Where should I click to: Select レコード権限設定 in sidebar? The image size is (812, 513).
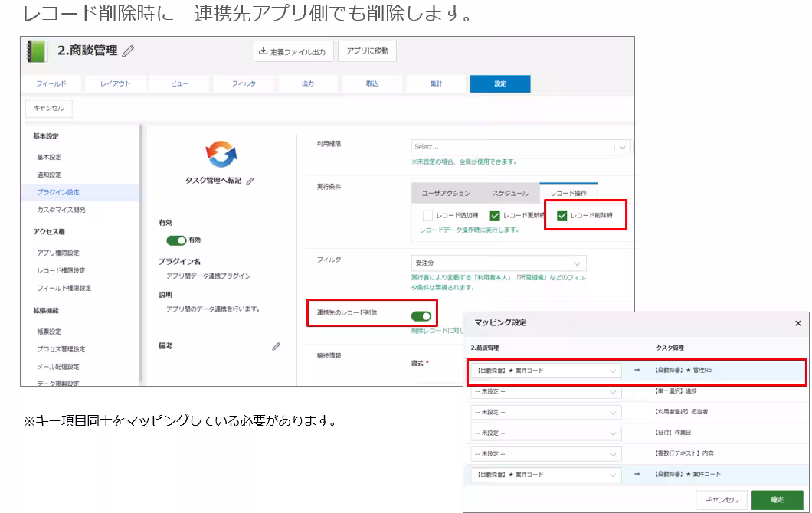pos(61,270)
